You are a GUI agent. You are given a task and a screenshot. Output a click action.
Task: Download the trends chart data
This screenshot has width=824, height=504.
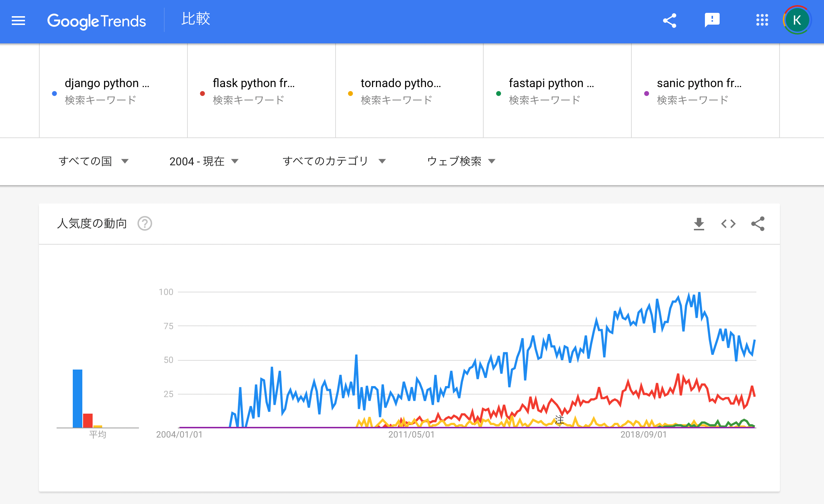699,224
